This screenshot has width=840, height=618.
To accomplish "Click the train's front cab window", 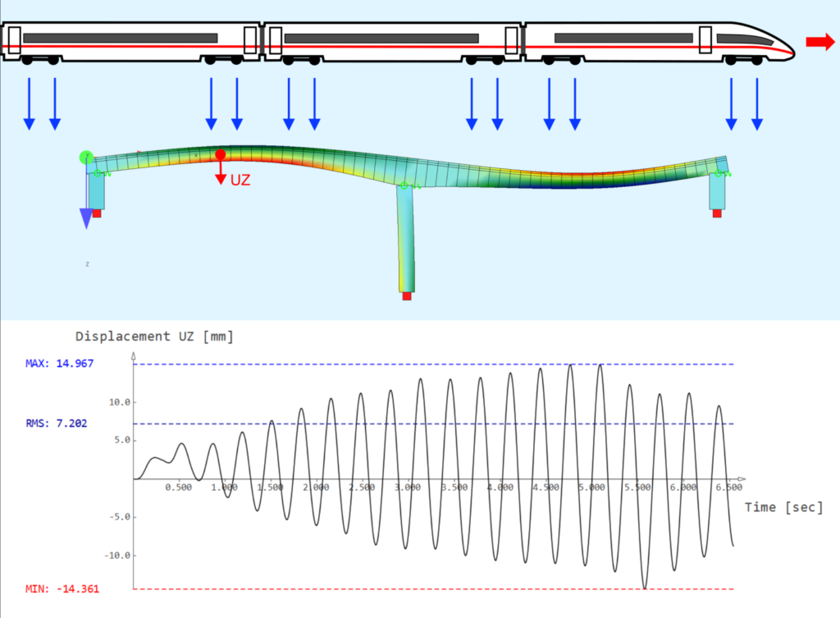I will coord(744,39).
